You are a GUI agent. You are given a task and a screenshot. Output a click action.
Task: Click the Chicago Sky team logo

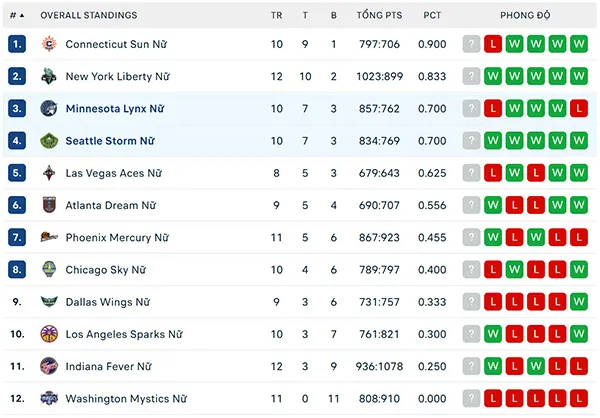[49, 269]
